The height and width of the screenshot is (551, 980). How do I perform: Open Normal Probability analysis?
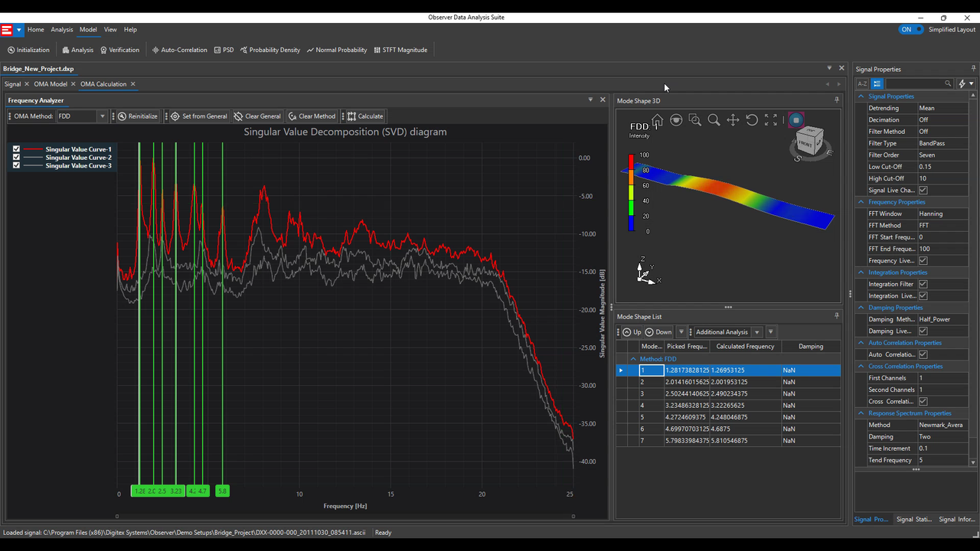pos(337,50)
